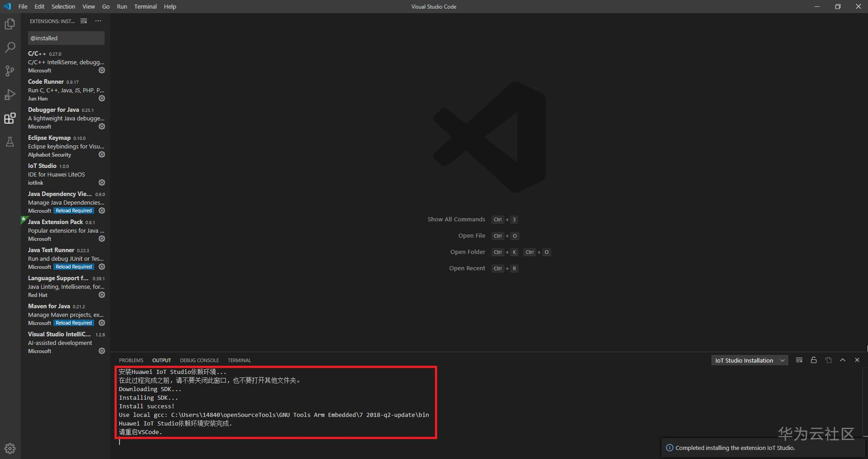Maximize the bottom panel size
The height and width of the screenshot is (459, 868).
pos(843,360)
